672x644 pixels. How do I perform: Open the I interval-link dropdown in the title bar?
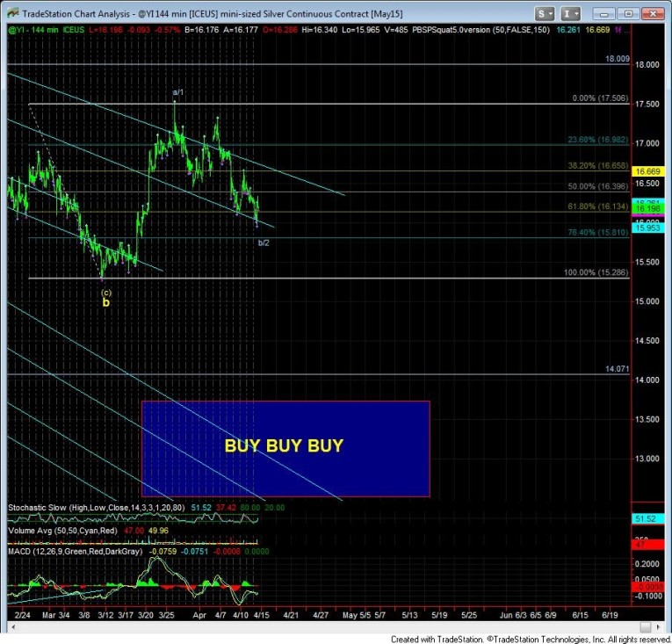[570, 14]
